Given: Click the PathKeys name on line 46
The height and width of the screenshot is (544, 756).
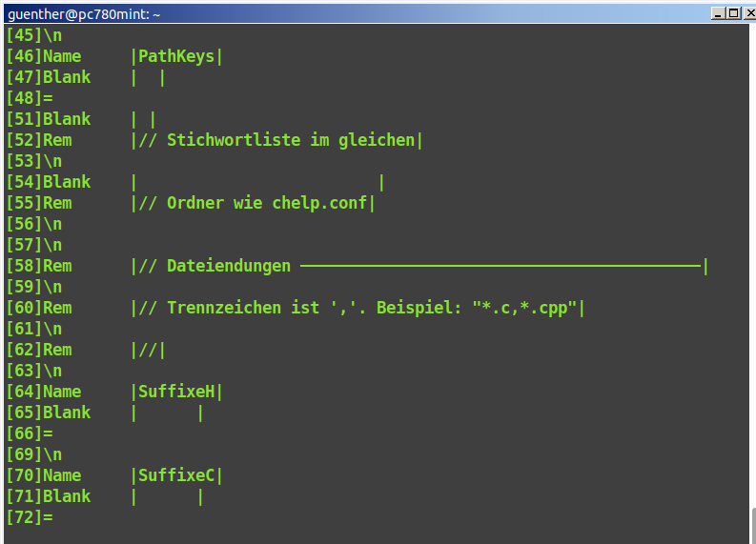Looking at the screenshot, I should (x=176, y=56).
